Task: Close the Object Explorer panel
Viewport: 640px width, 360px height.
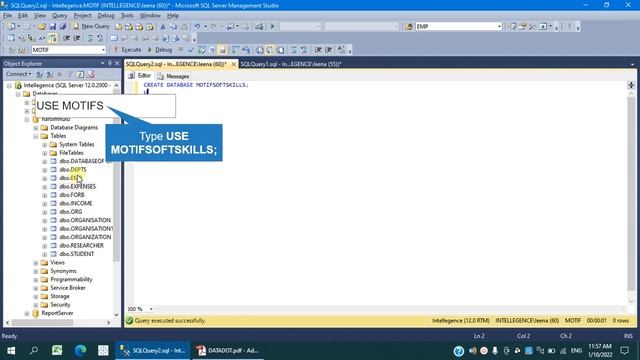Action: (x=117, y=64)
